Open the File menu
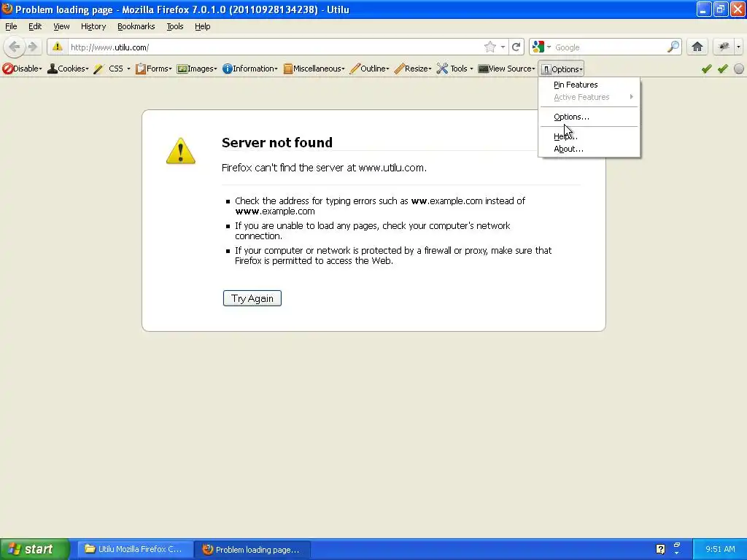 (11, 26)
